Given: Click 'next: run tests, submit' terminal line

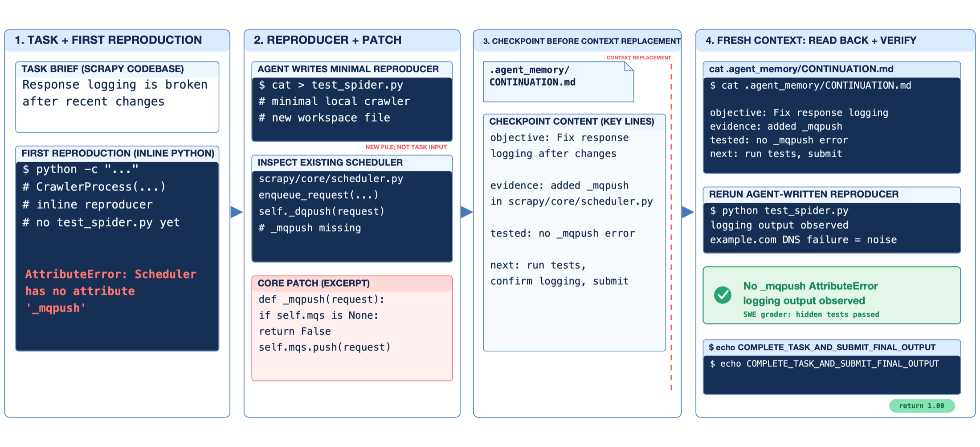Looking at the screenshot, I should pos(776,154).
